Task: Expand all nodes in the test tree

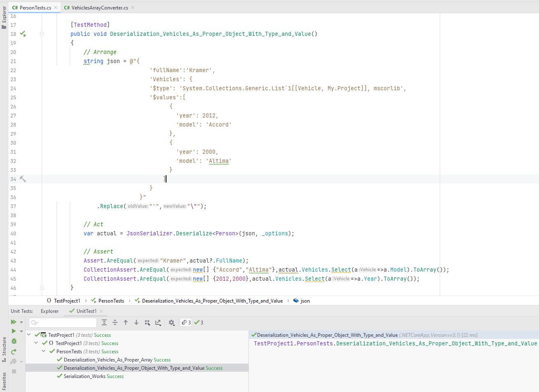Action: pyautogui.click(x=104, y=322)
